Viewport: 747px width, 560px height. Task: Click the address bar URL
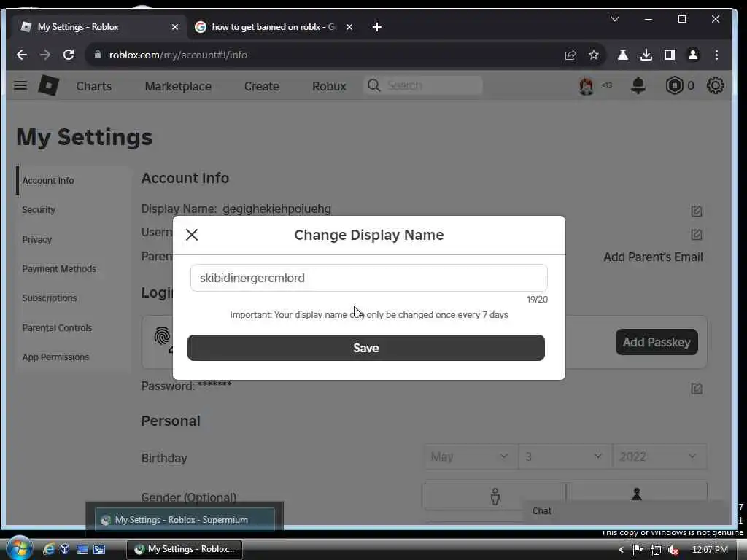178,55
